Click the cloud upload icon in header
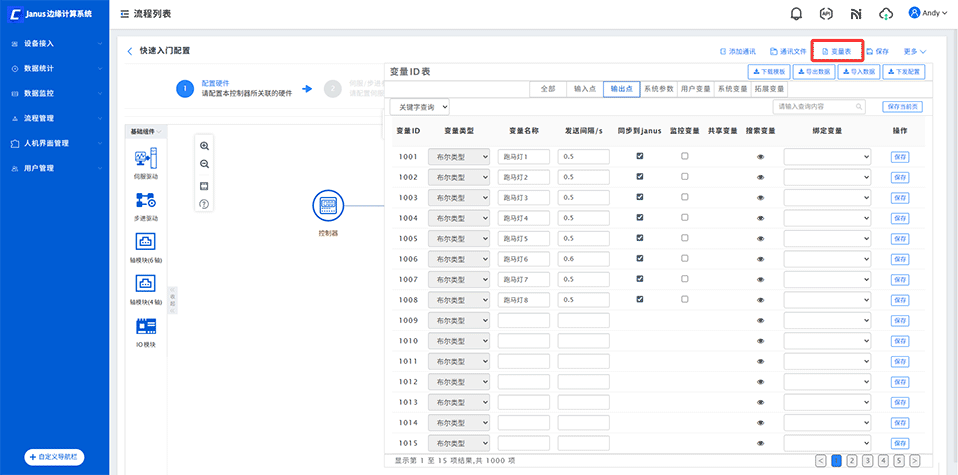The image size is (958, 475). [x=885, y=14]
